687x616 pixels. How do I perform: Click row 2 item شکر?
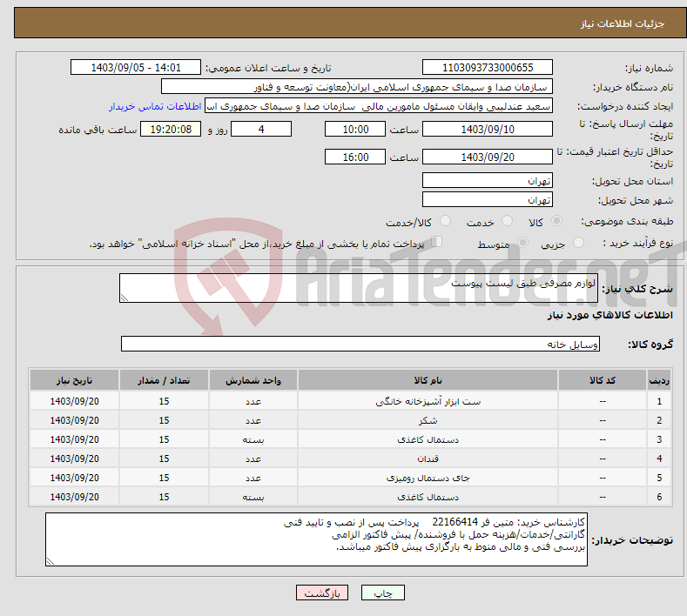coord(428,421)
